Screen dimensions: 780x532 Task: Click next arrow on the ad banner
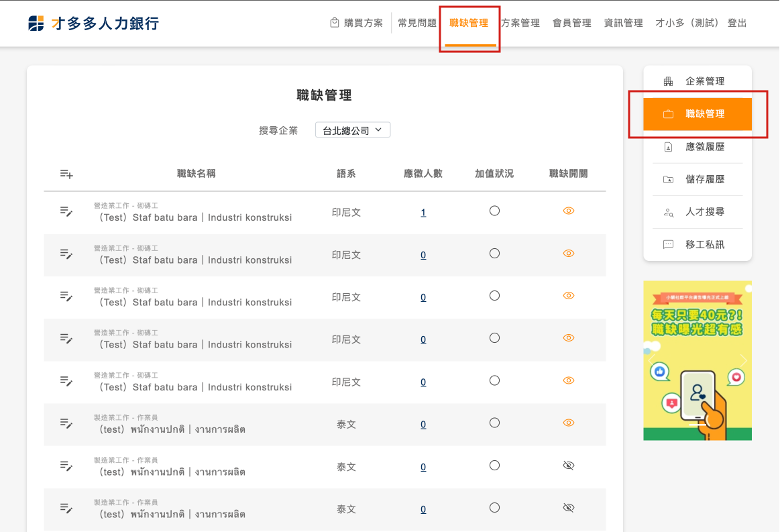pos(743,360)
